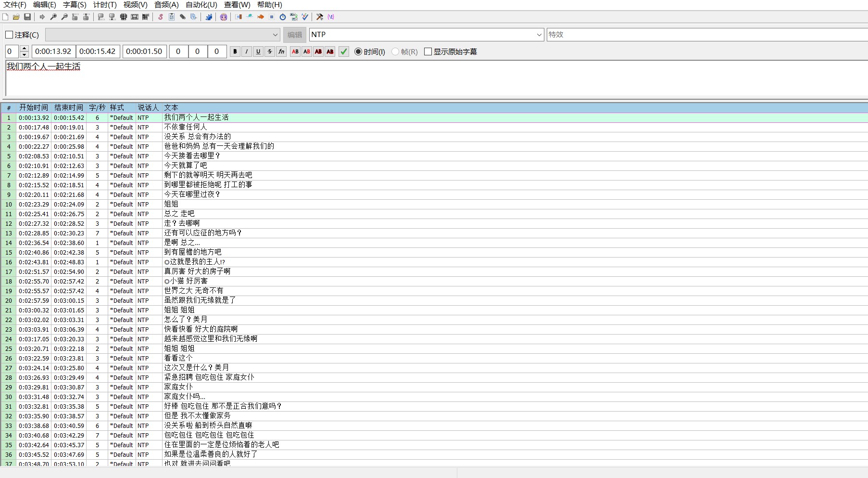Open the Styles Manager pink S icon
This screenshot has height=478, width=868.
(161, 17)
